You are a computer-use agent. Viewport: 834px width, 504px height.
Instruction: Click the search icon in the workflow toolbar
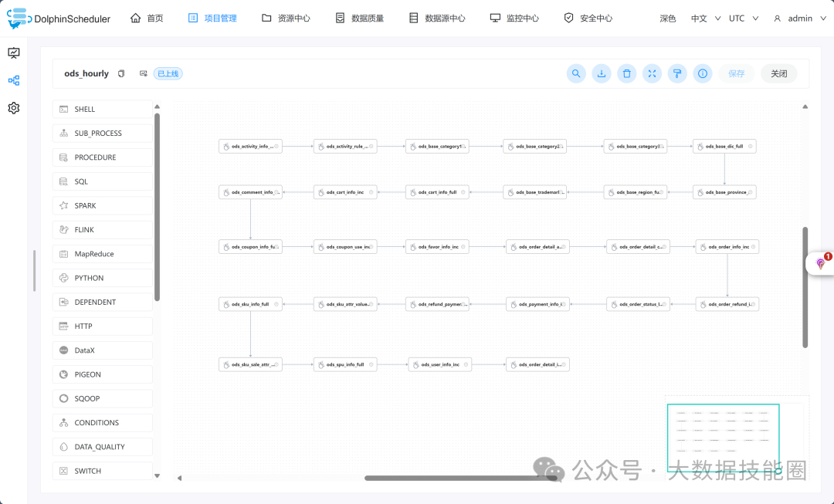576,73
